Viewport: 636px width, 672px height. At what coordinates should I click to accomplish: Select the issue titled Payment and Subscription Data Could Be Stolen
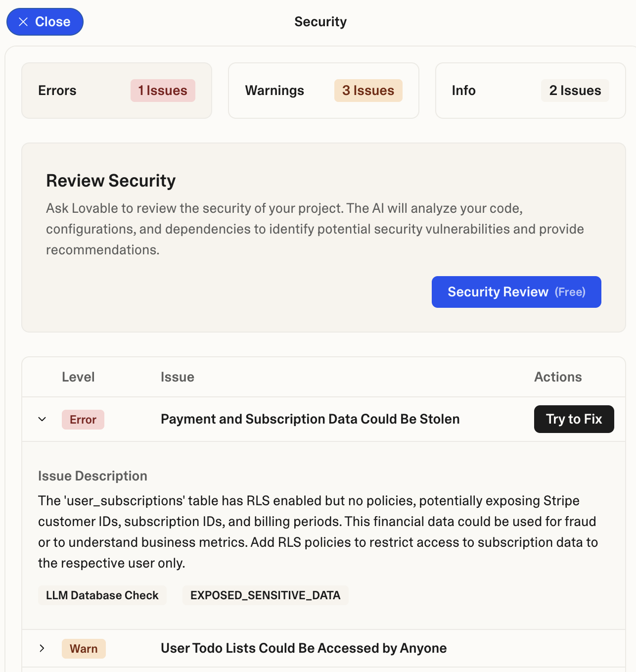pyautogui.click(x=310, y=419)
